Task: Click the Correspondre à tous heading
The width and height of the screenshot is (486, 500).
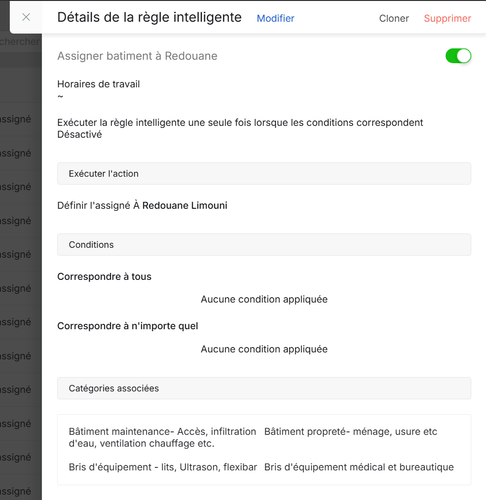Action: (x=104, y=277)
